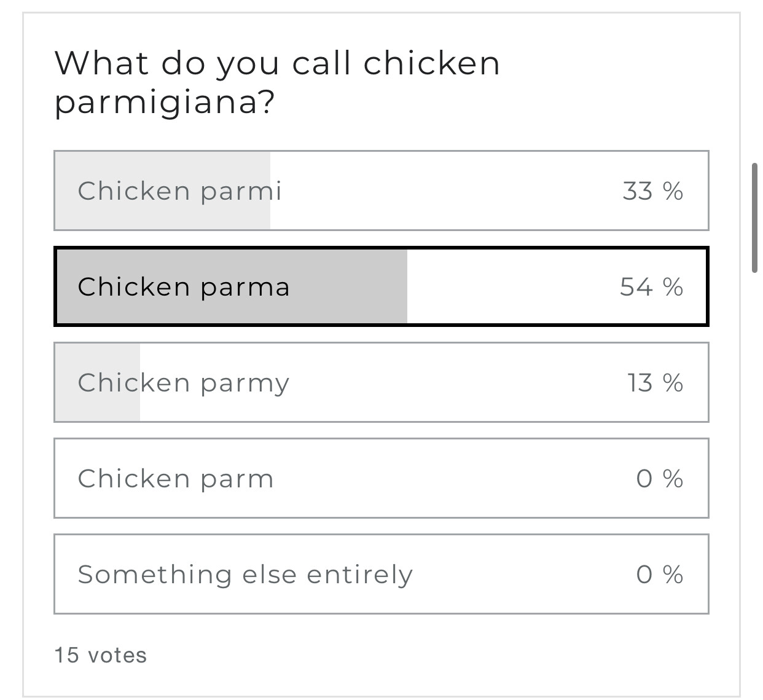The width and height of the screenshot is (763, 700).
Task: Click the unfilled white part of Chicken parmi bar
Action: click(442, 191)
